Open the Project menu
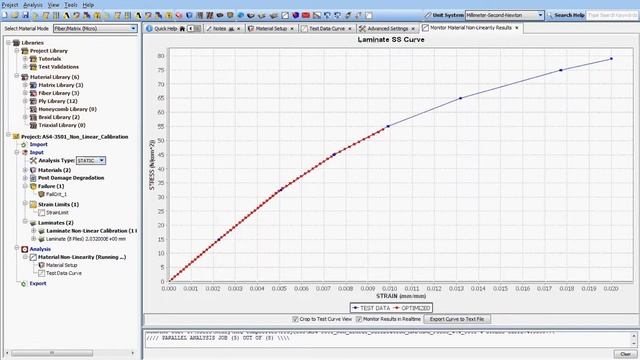Image resolution: width=640 pixels, height=360 pixels. [10, 5]
